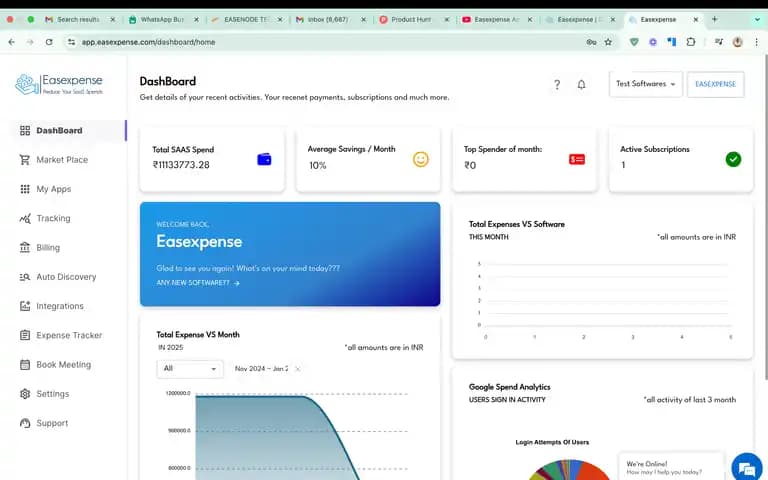Open the DashBoard sidebar item
The height and width of the screenshot is (480, 768).
point(68,131)
